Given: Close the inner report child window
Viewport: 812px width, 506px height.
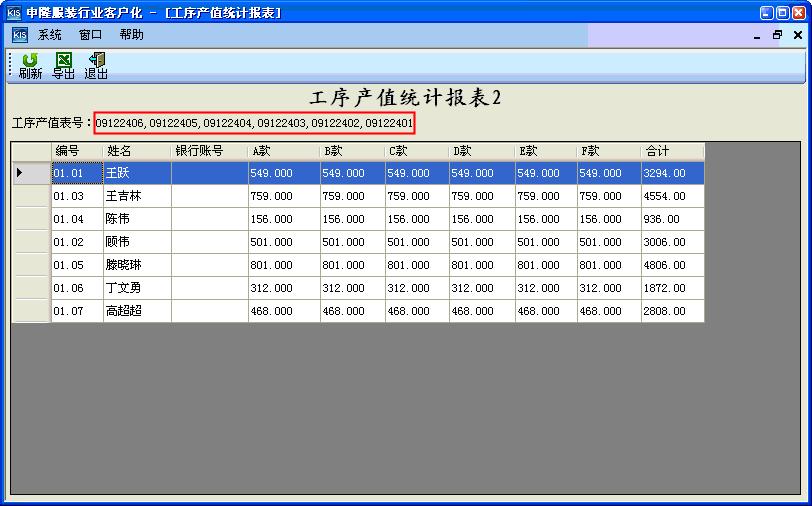Looking at the screenshot, I should pos(797,35).
